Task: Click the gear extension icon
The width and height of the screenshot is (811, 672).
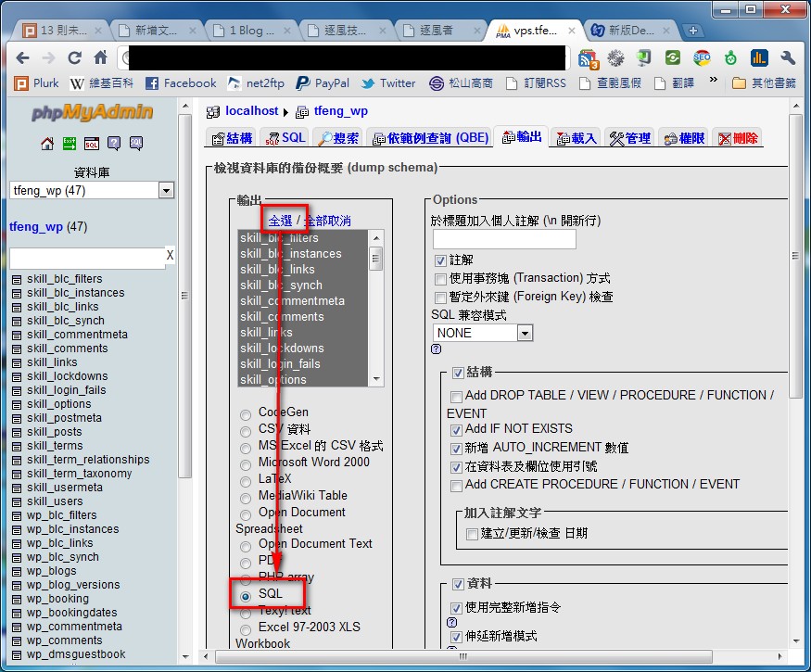Action: pos(615,58)
